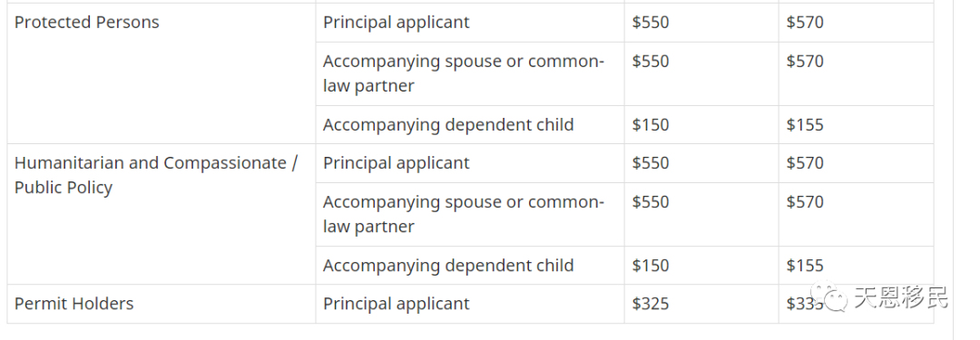Click Accompanying dependent child under Protected Persons
This screenshot has width=980, height=340.
(448, 125)
